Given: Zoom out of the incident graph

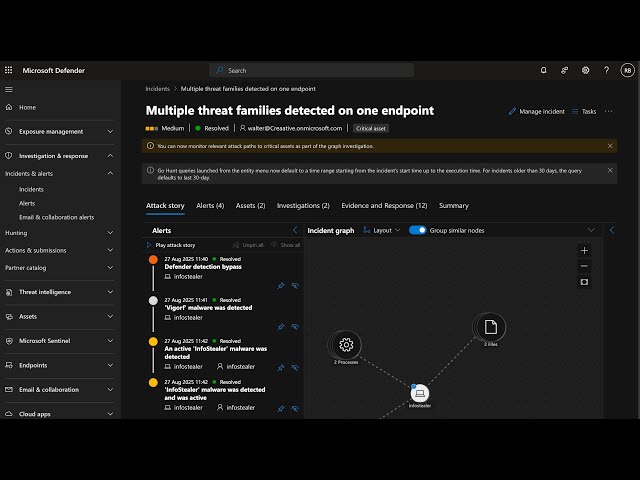Looking at the screenshot, I should click(x=584, y=266).
